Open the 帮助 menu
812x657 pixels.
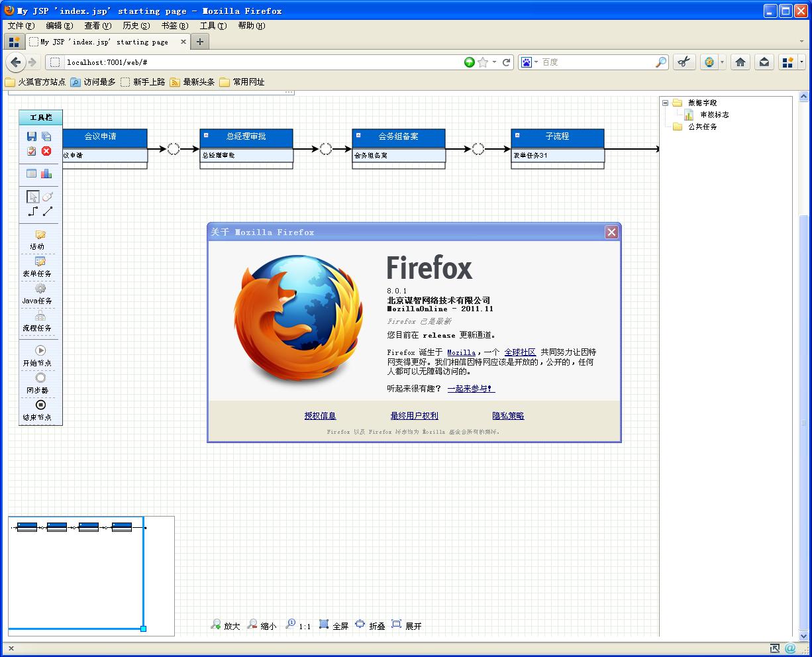(251, 26)
